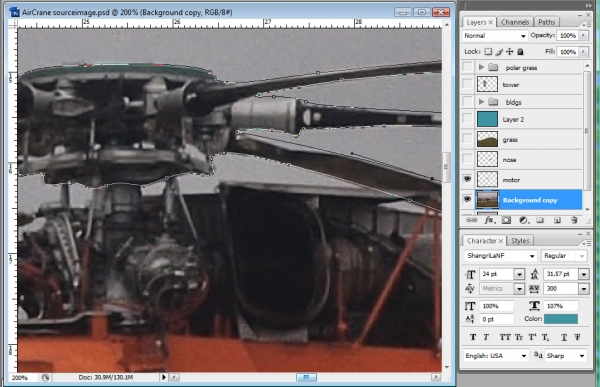Toggle Small Caps text style

(x=518, y=337)
